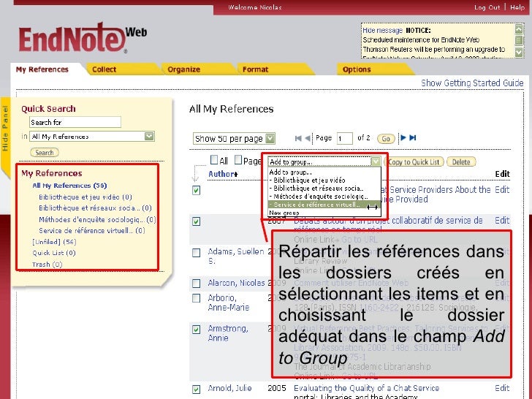Screen dimensions: 532x399
Task: Uncheck first reference checkbox near Service Providers
Action: coord(196,190)
